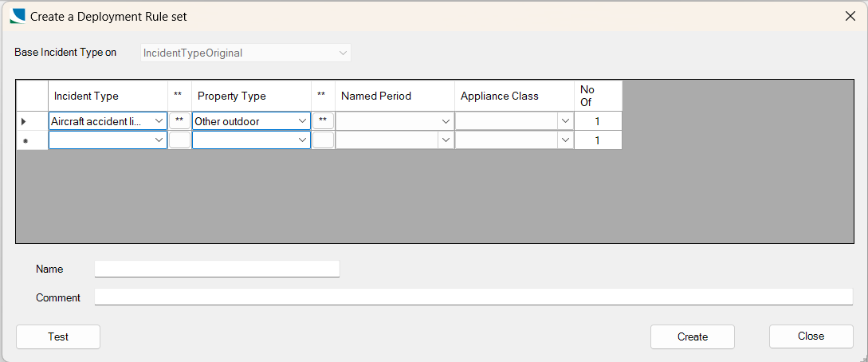
Task: Select new row via its asterisk row header
Action: click(x=32, y=140)
